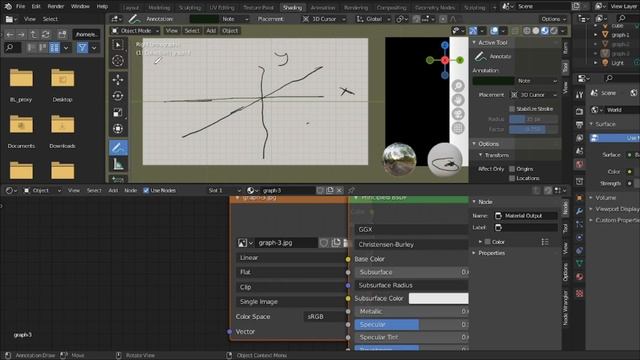Screen dimensions: 640x360
Task: Click Linear interpolation button in image node
Action: (x=291, y=258)
